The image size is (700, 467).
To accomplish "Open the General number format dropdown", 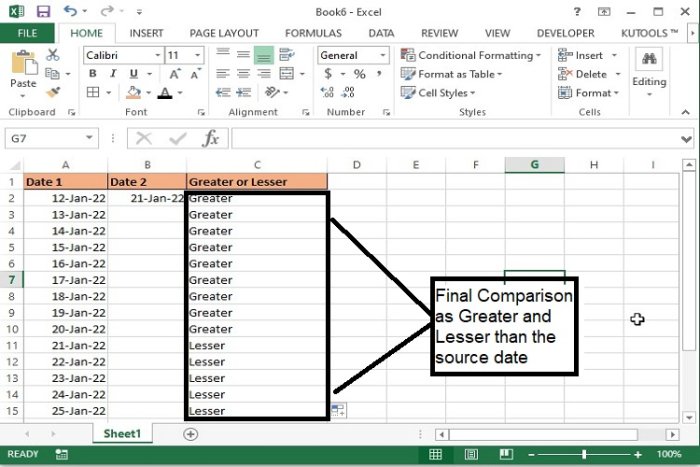I will [x=383, y=55].
